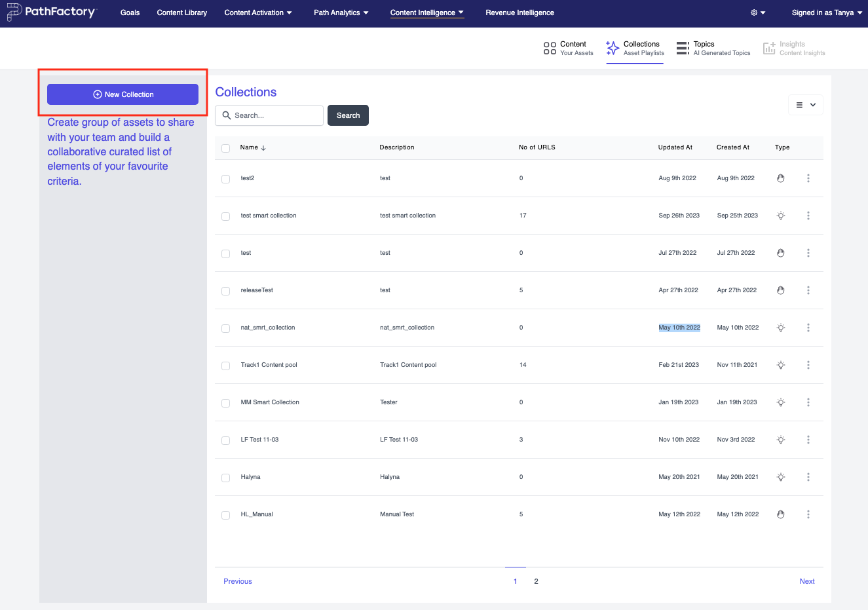Click smart bulb icon for MM Smart Collection
Viewport: 868px width, 610px height.
[780, 402]
